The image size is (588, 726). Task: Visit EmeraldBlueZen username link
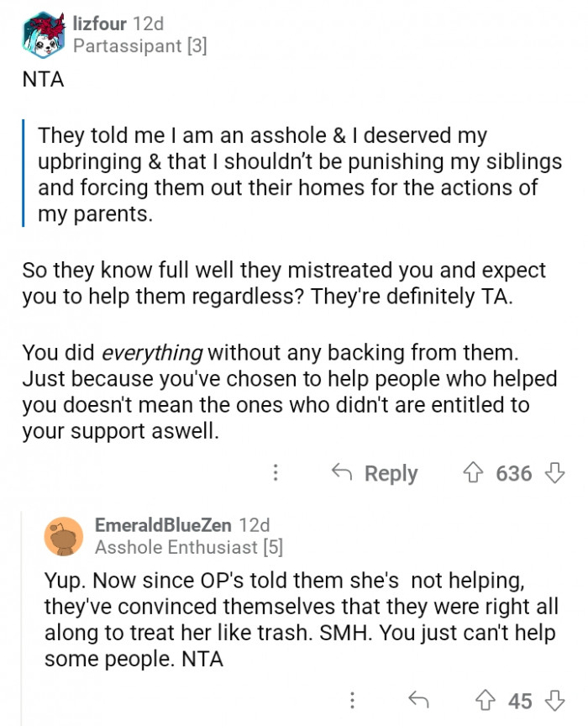tap(164, 525)
